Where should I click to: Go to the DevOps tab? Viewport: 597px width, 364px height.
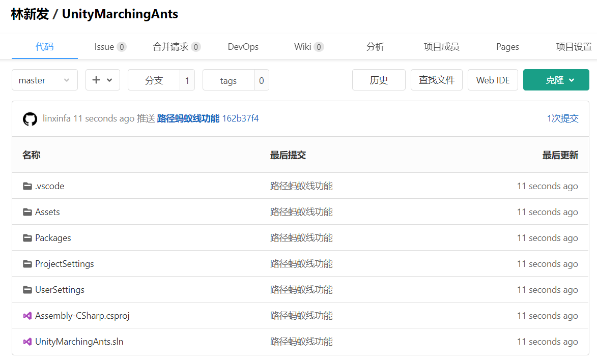pyautogui.click(x=243, y=47)
